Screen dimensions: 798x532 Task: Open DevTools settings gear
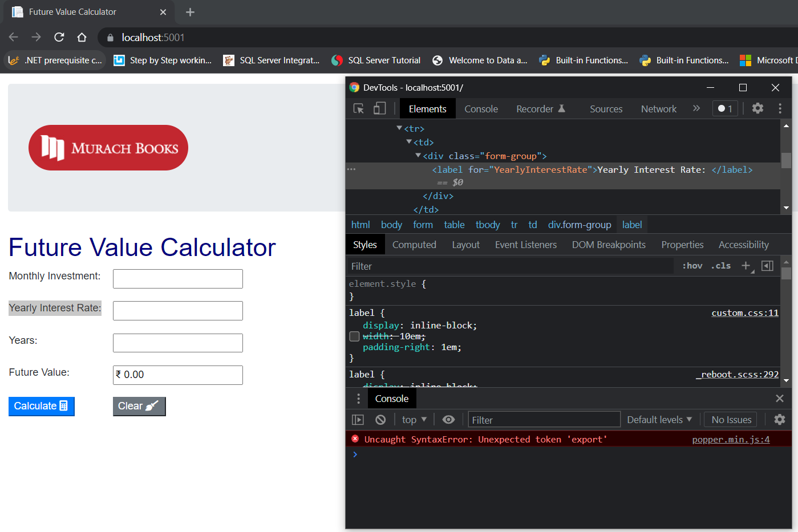(x=758, y=108)
